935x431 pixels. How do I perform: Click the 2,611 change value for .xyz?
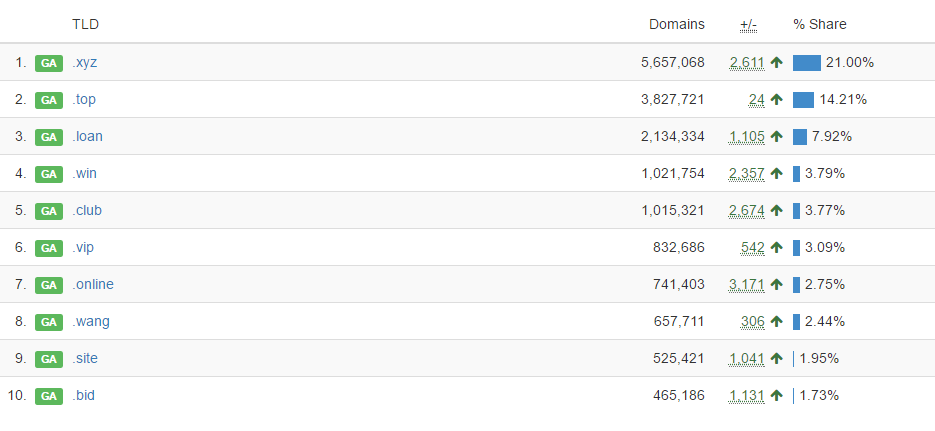click(x=747, y=63)
